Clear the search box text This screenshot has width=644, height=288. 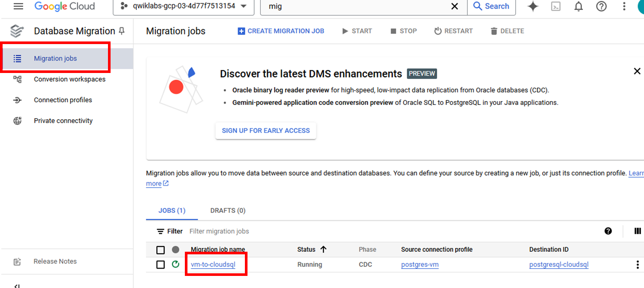(454, 6)
